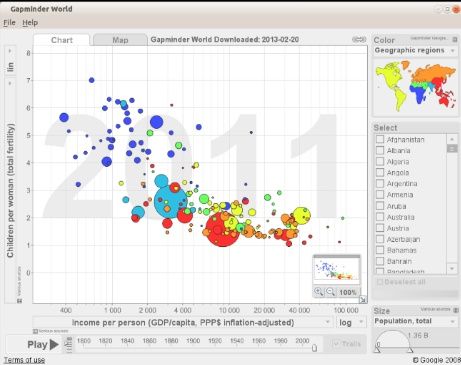This screenshot has width=461, height=365.
Task: Check the Bahamas checkbox
Action: click(380, 250)
